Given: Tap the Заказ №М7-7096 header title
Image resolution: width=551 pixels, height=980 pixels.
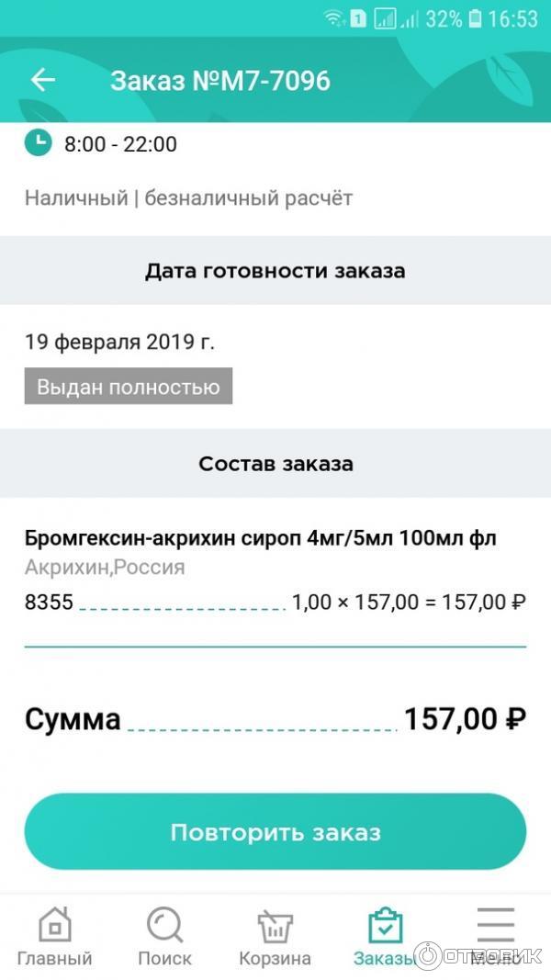Looking at the screenshot, I should click(220, 81).
